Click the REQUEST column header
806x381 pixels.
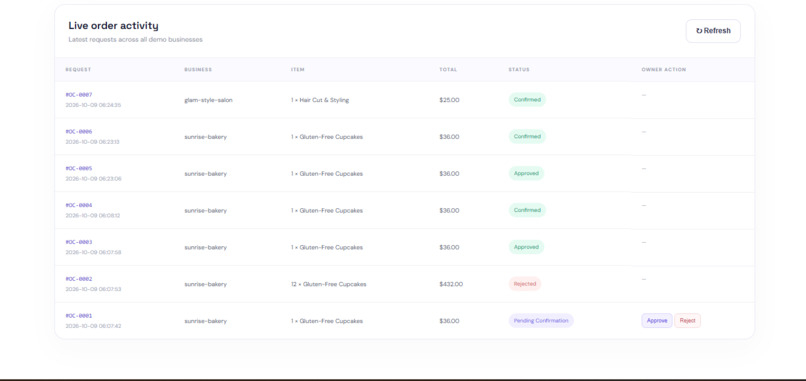[78, 70]
